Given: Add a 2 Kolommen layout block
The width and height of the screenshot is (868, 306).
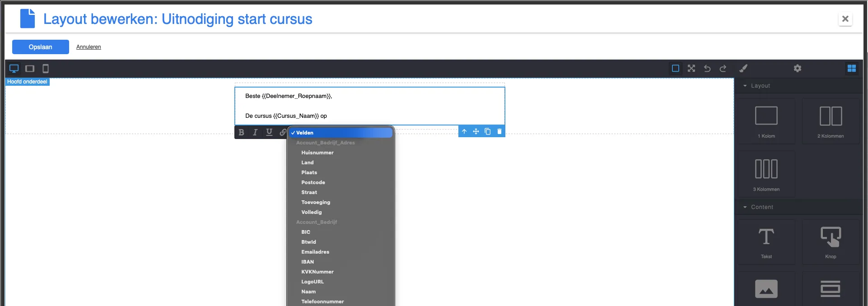Looking at the screenshot, I should pyautogui.click(x=831, y=121).
